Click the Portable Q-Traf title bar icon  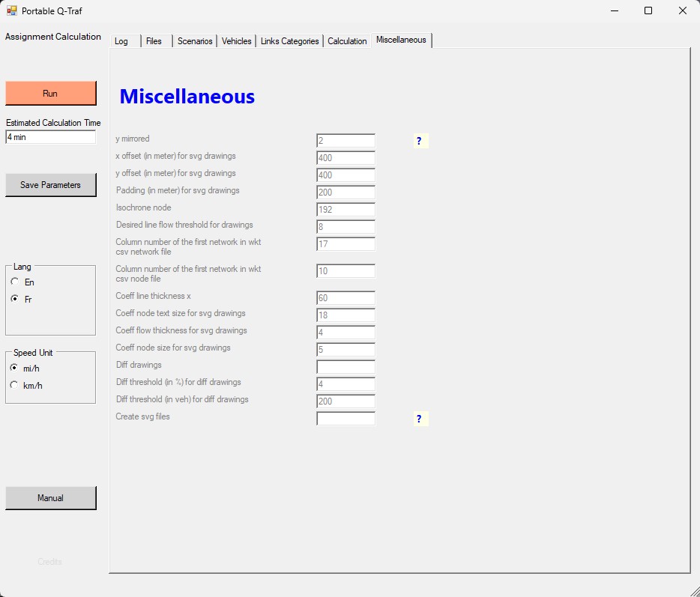(x=12, y=10)
